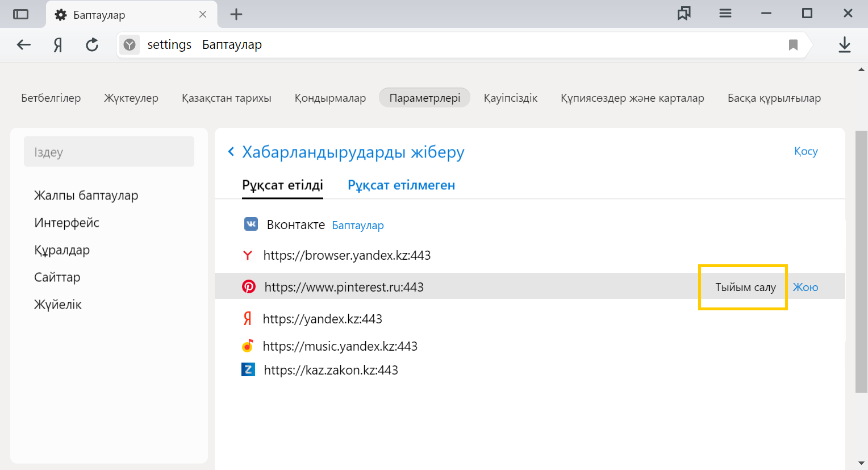Viewport: 868px width, 470px height.
Task: Open Құпиясөздер және карталар tab
Action: (632, 98)
